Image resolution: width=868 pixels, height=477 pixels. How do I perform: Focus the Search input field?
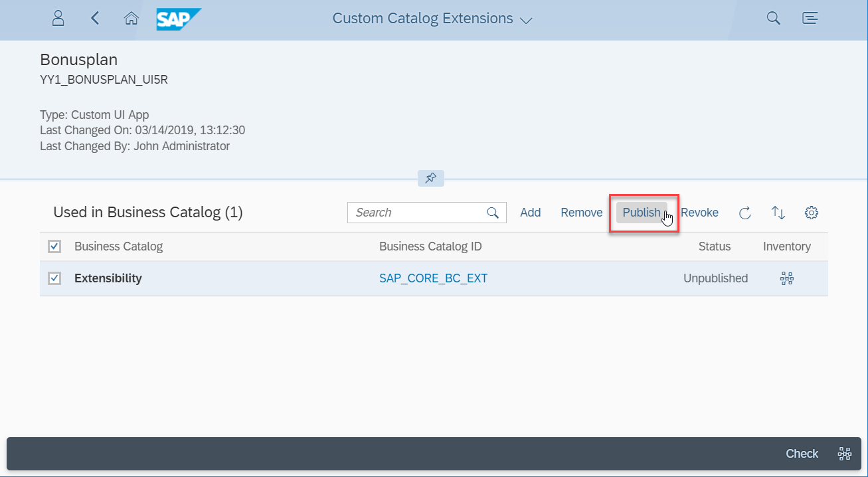pos(426,213)
